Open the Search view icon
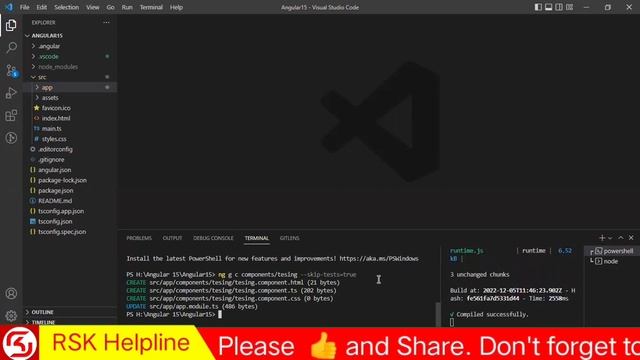 [11, 48]
